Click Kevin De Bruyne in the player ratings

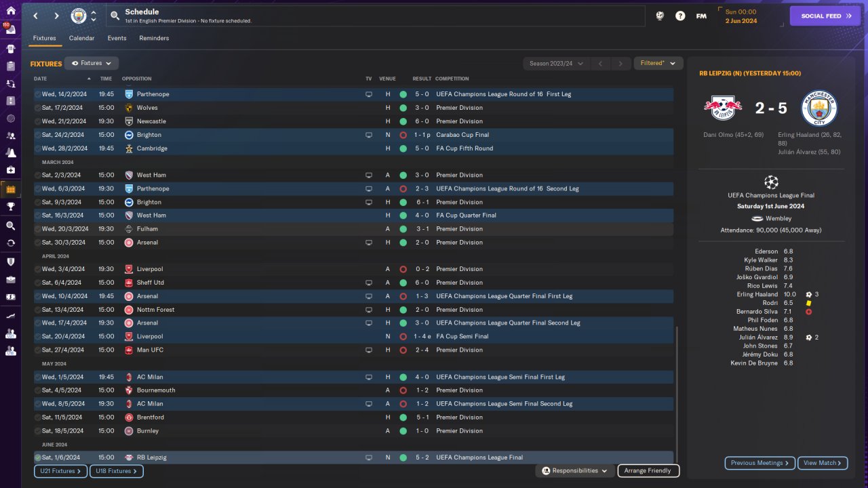(755, 363)
